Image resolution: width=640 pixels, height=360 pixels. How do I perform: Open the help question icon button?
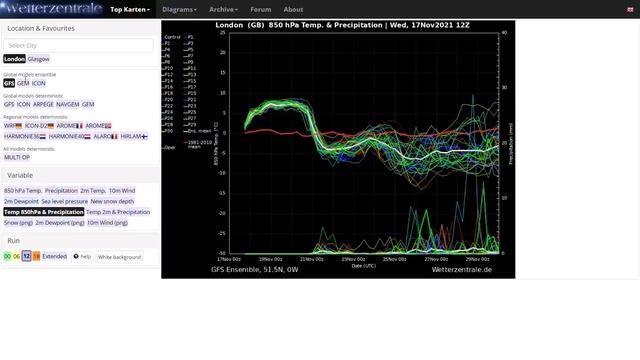pyautogui.click(x=82, y=257)
